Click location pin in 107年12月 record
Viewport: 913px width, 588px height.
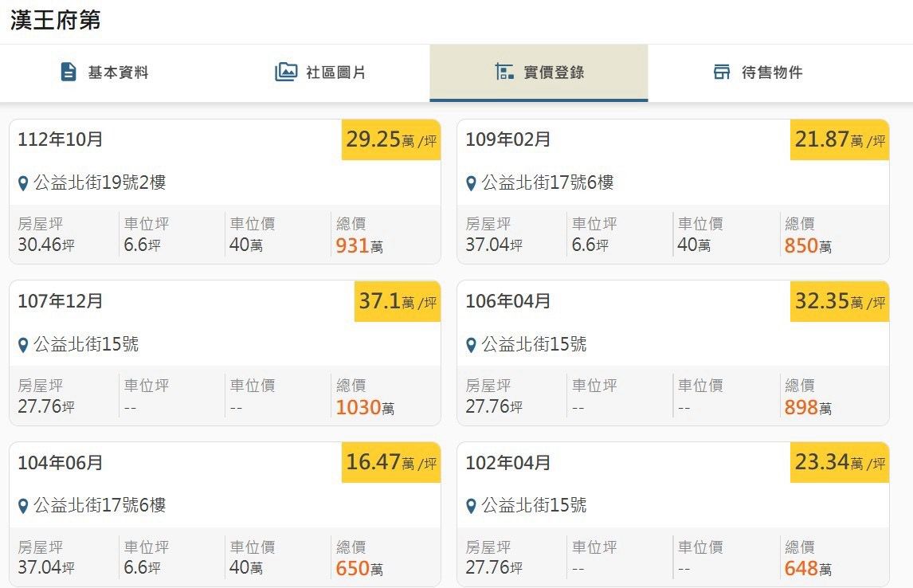(x=23, y=346)
